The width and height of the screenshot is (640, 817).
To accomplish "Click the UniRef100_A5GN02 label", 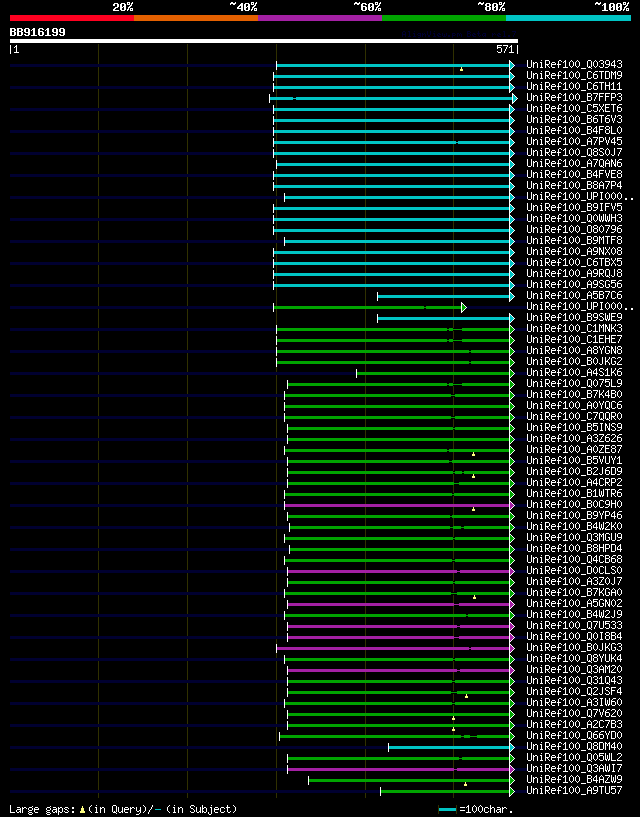I will click(574, 603).
